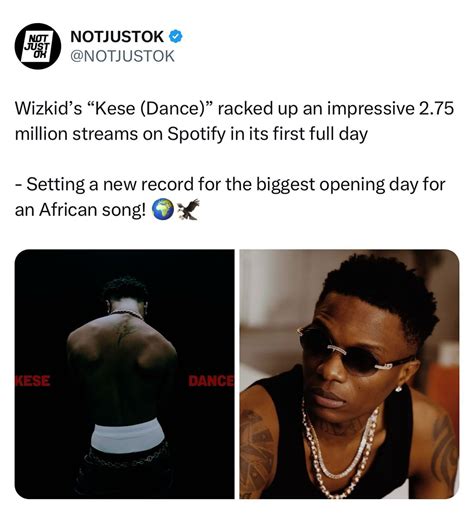Image resolution: width=474 pixels, height=523 pixels.
Task: Select the sentence about 2.75 million streams
Action: pos(234,121)
